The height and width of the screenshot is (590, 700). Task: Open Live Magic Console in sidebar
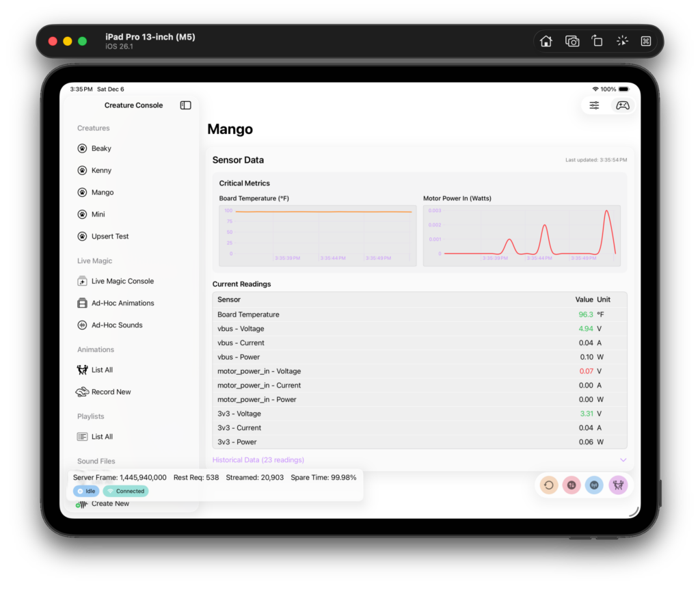click(x=122, y=281)
